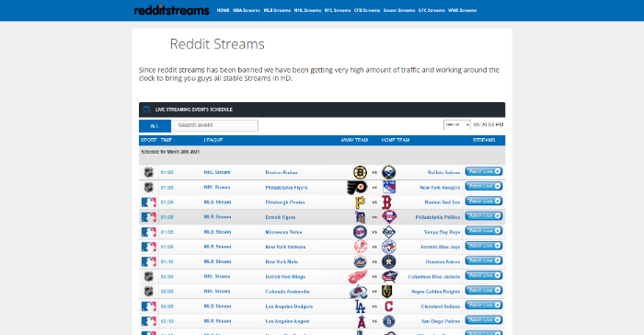Select the All filter tab
Viewport: 644px width, 335px height.
(x=155, y=126)
